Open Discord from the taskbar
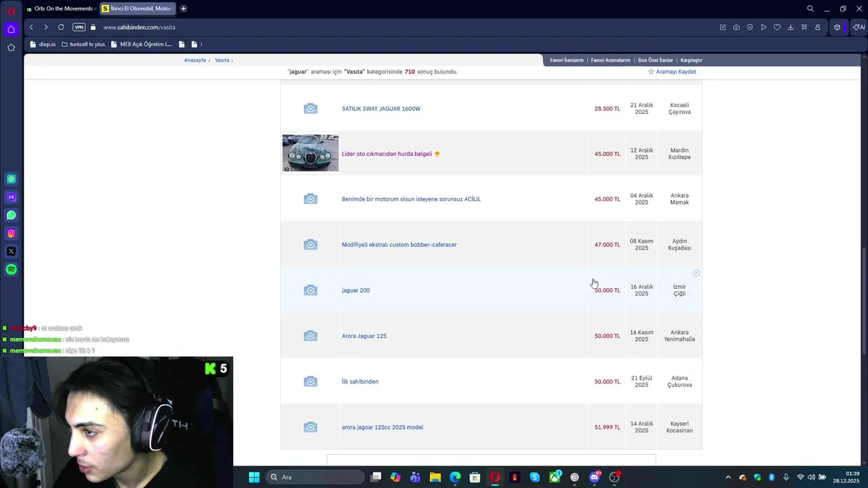 click(x=595, y=477)
